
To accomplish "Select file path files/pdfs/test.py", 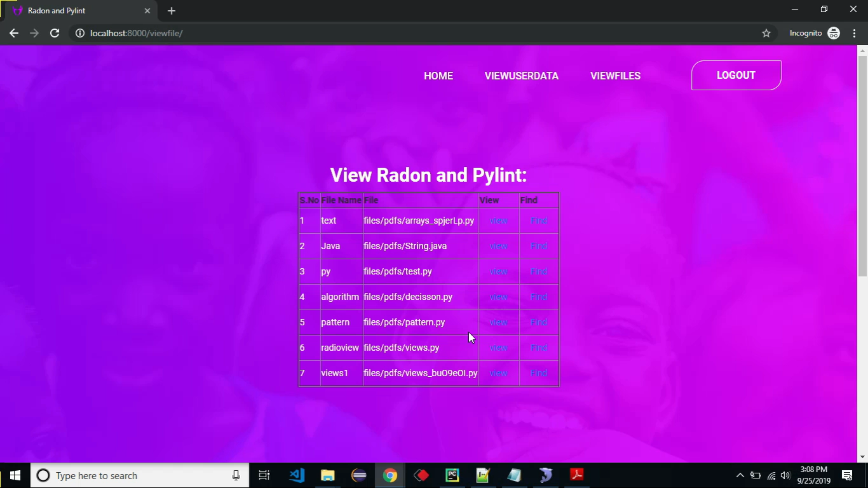I will coord(398,271).
